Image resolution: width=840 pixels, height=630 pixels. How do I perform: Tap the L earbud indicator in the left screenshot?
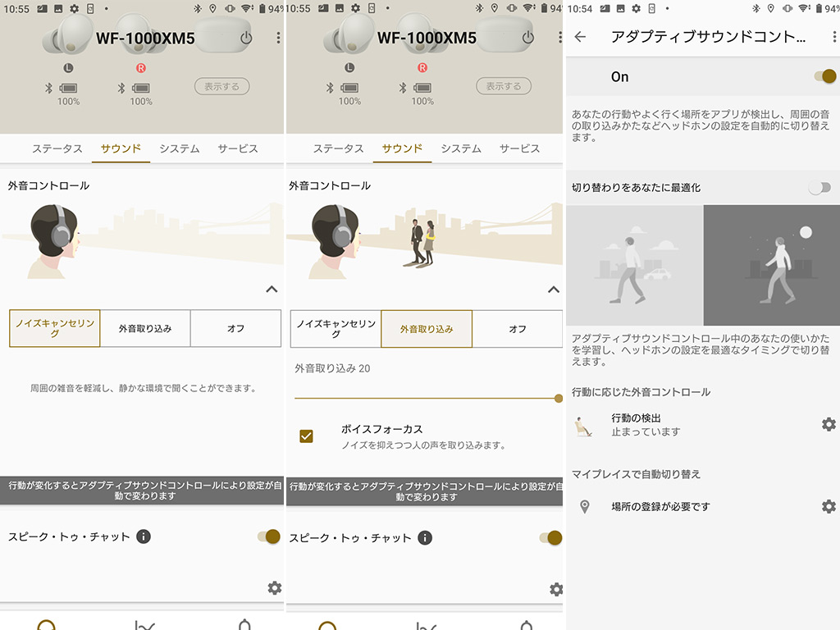click(x=68, y=68)
